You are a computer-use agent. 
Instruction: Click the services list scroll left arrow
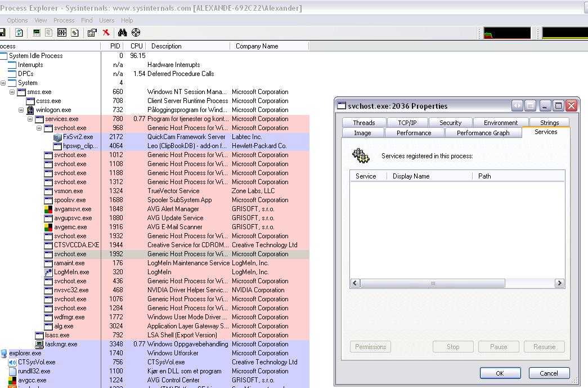(355, 283)
